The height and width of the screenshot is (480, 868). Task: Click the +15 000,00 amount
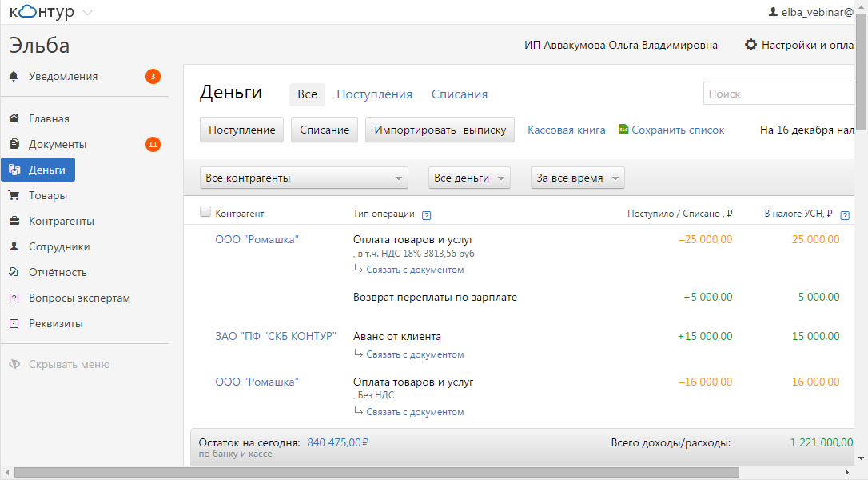[705, 336]
